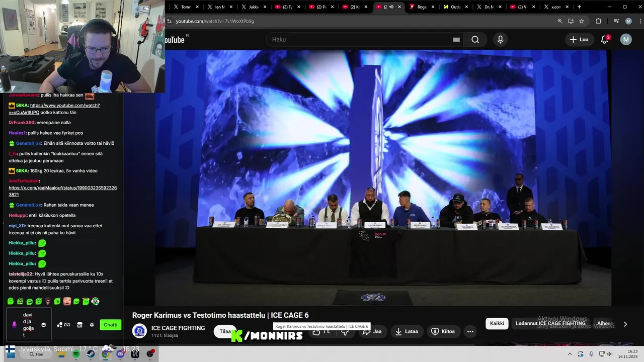The height and width of the screenshot is (362, 644).
Task: Pick the first green emote in quick bar
Action: [11, 301]
